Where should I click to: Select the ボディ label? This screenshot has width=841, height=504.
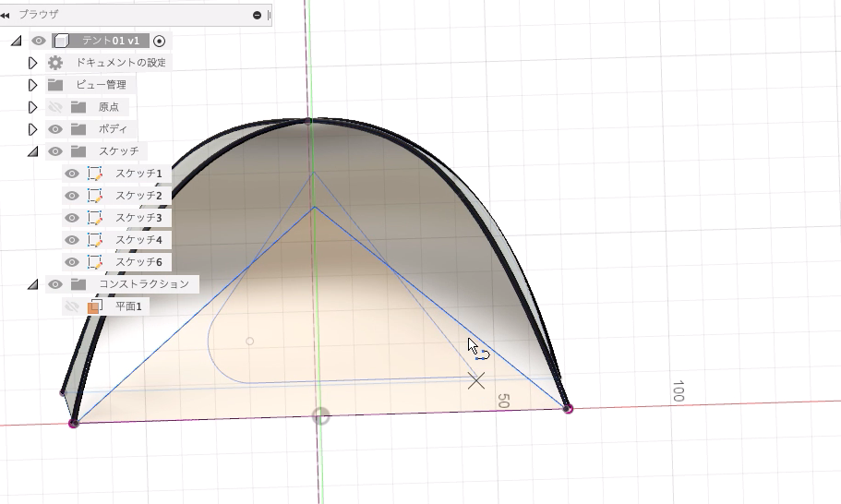coord(113,129)
